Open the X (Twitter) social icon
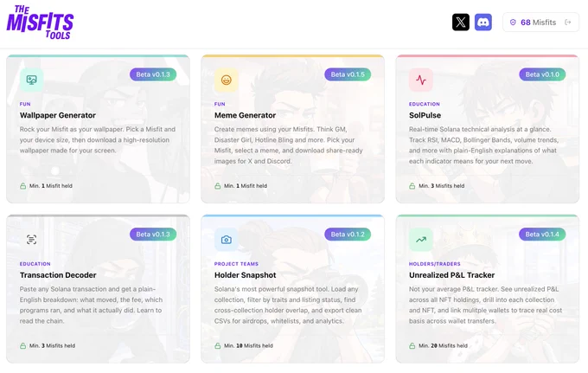Viewport: 588px width, 373px height. (461, 23)
